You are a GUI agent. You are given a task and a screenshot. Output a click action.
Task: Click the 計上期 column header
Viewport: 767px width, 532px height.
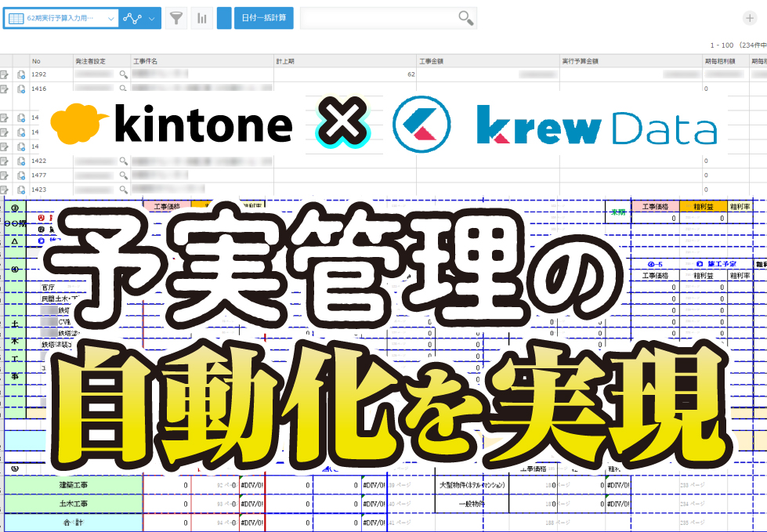point(345,61)
